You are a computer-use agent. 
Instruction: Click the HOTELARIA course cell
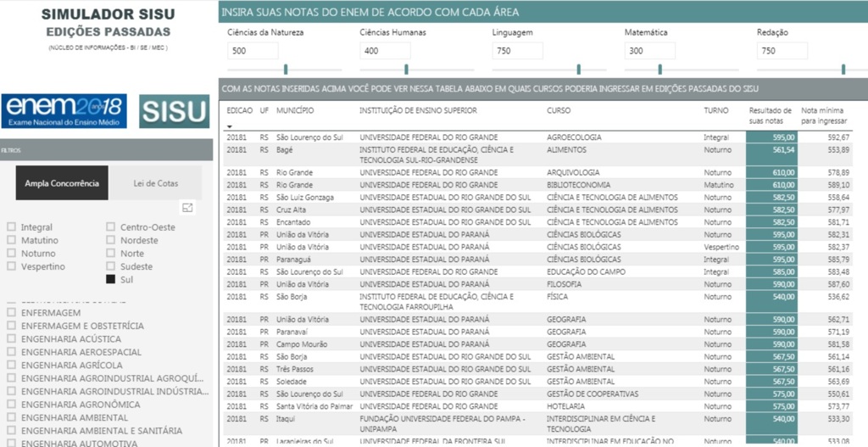point(565,406)
